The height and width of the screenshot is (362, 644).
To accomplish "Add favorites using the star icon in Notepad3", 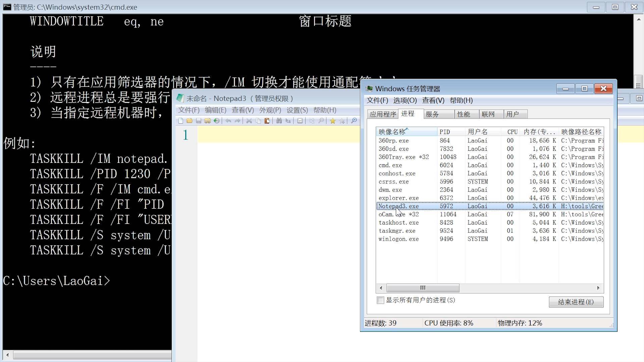I will pyautogui.click(x=333, y=121).
